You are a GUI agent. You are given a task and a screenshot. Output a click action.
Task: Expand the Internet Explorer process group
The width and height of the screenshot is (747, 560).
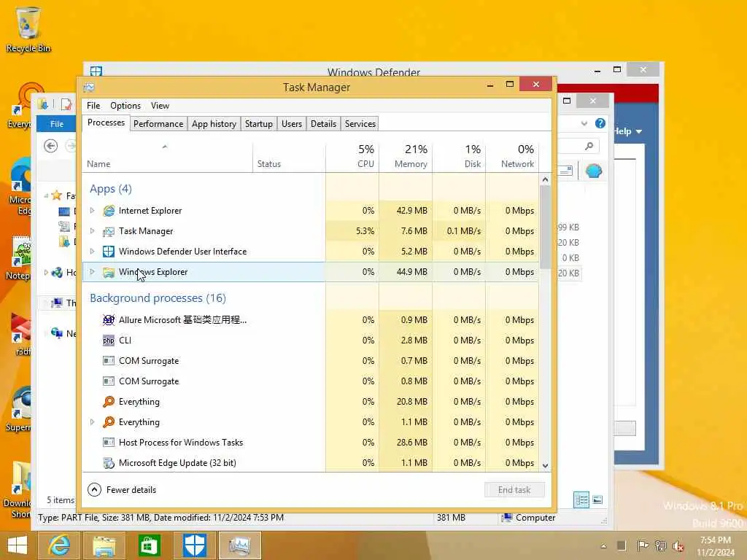click(93, 210)
